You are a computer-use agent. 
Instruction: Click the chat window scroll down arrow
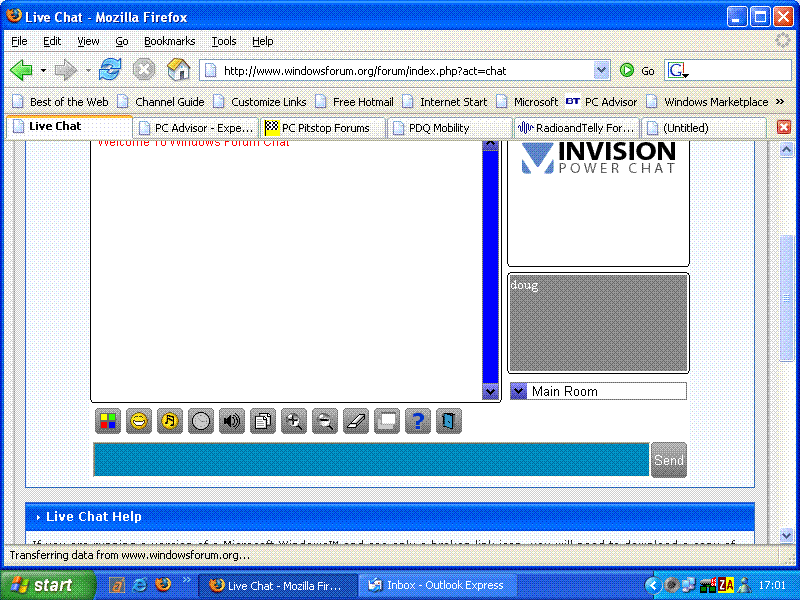(x=490, y=392)
